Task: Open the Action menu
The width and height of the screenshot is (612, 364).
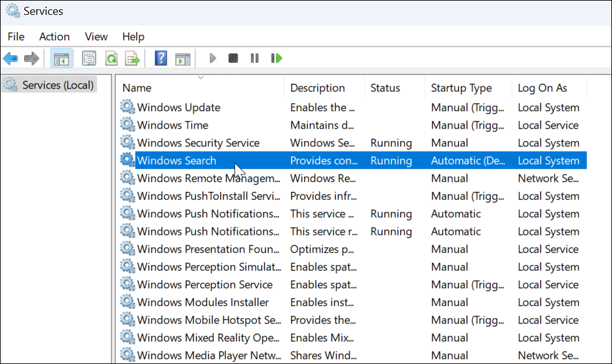Action: (x=54, y=37)
